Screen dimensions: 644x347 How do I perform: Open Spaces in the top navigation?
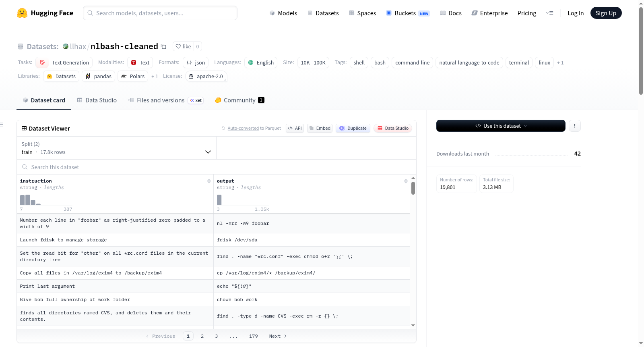click(x=363, y=13)
